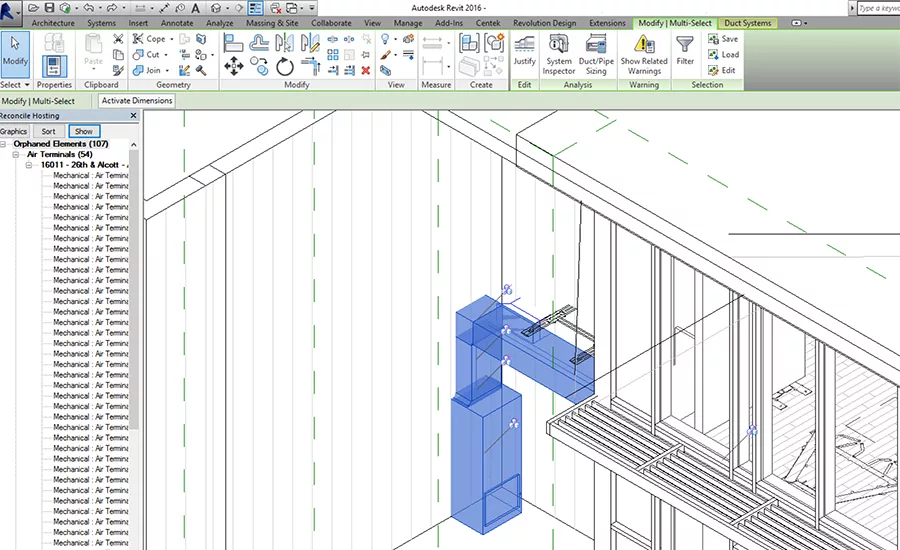Click the Activate Dimensions button
Viewport: 900px width, 550px height.
pos(137,100)
